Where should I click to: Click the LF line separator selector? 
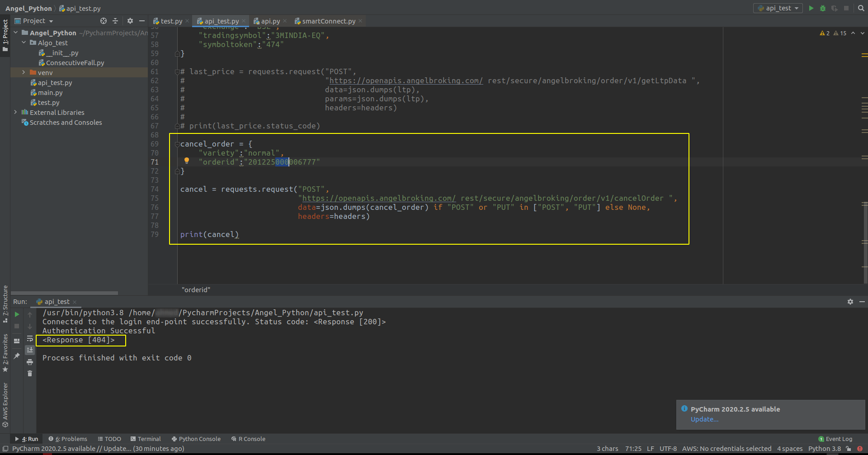click(650, 449)
